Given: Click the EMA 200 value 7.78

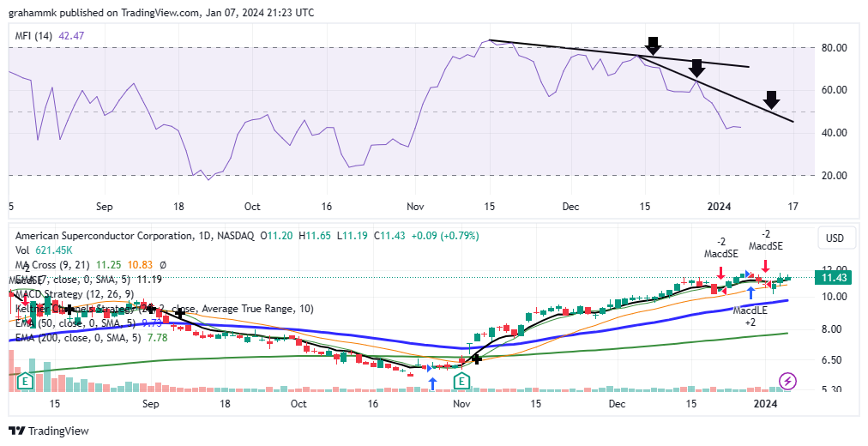Looking at the screenshot, I should click(x=158, y=338).
